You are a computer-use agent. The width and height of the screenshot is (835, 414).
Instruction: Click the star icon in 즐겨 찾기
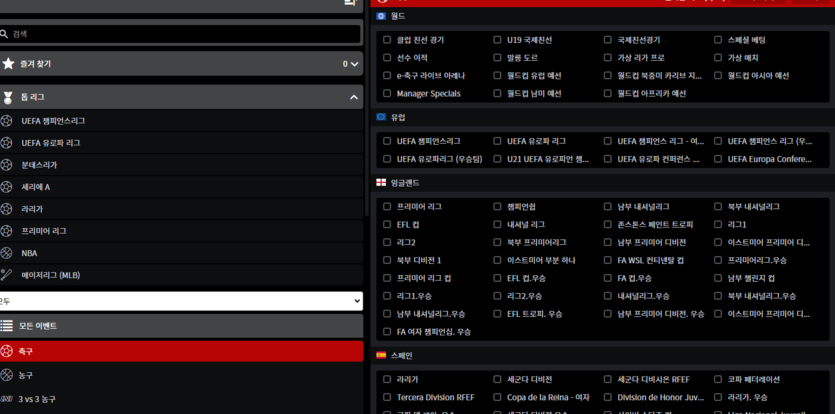pyautogui.click(x=8, y=63)
